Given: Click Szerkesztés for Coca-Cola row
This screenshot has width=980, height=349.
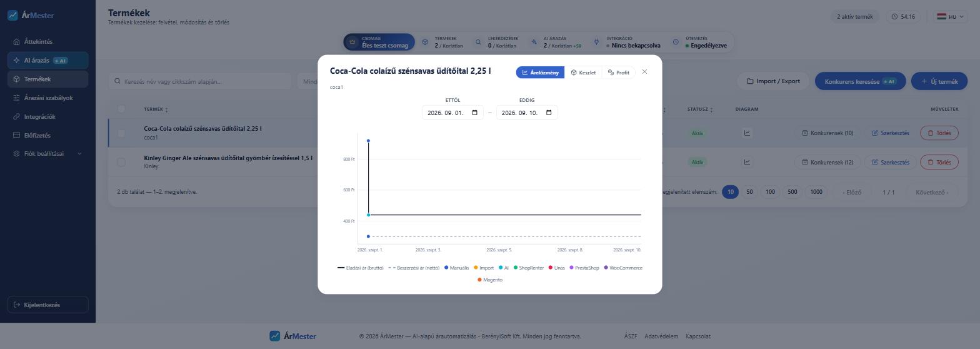Looking at the screenshot, I should (891, 133).
